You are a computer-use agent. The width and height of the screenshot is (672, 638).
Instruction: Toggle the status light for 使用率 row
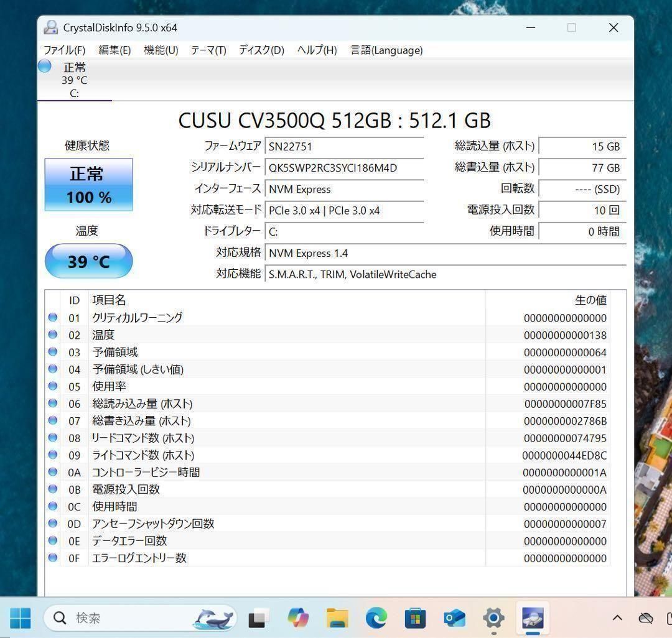coord(52,386)
